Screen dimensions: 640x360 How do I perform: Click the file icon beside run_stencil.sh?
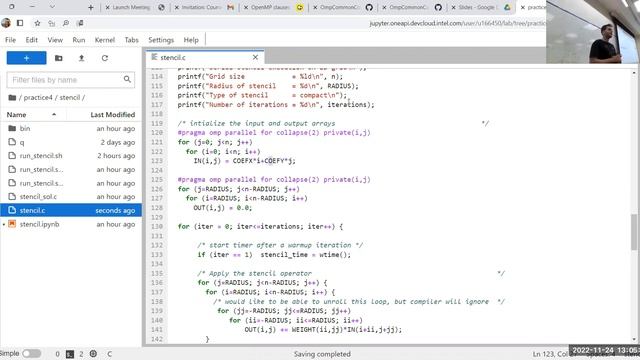[12, 156]
